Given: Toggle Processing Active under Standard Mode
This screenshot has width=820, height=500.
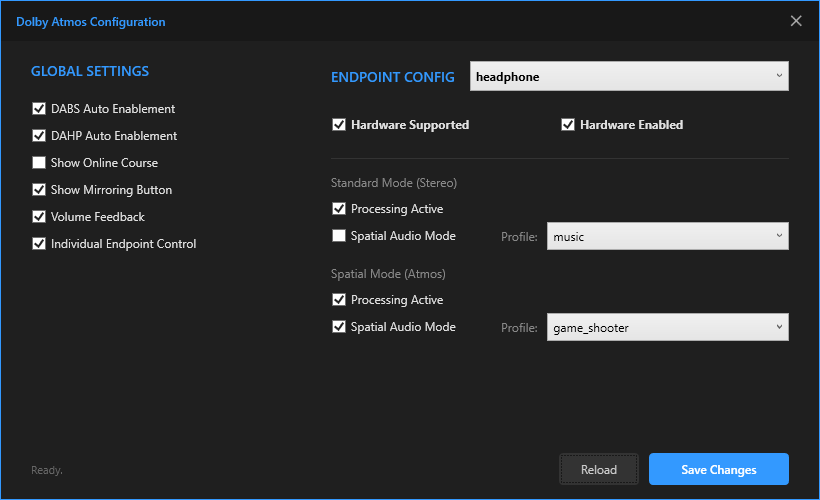Looking at the screenshot, I should [339, 209].
